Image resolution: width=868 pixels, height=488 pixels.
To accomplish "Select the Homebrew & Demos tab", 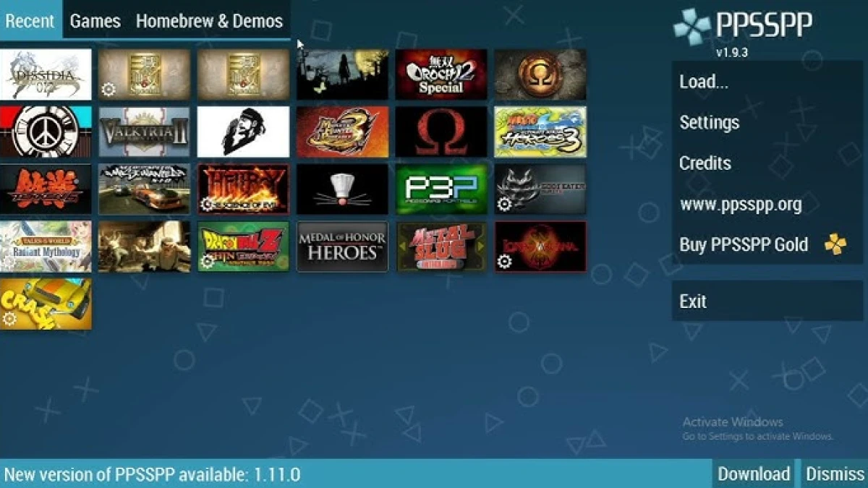I will [210, 20].
